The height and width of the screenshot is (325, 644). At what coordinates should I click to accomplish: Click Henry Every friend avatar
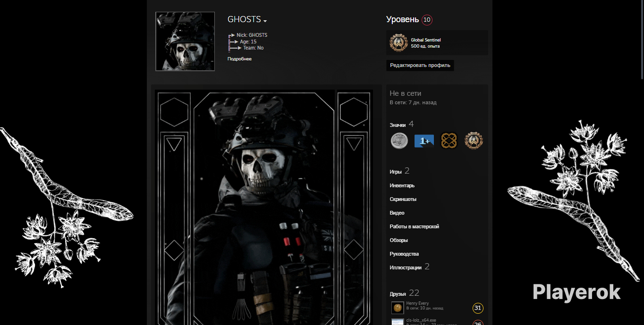pos(398,308)
